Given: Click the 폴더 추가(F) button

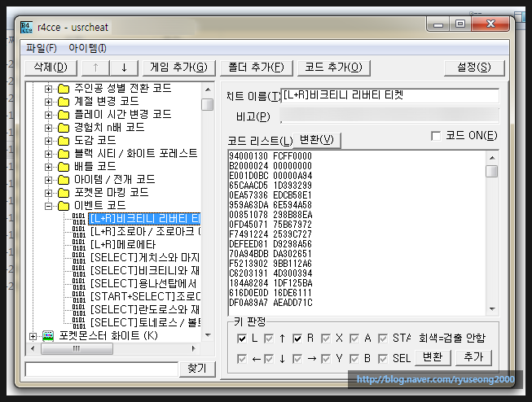Looking at the screenshot, I should 257,68.
